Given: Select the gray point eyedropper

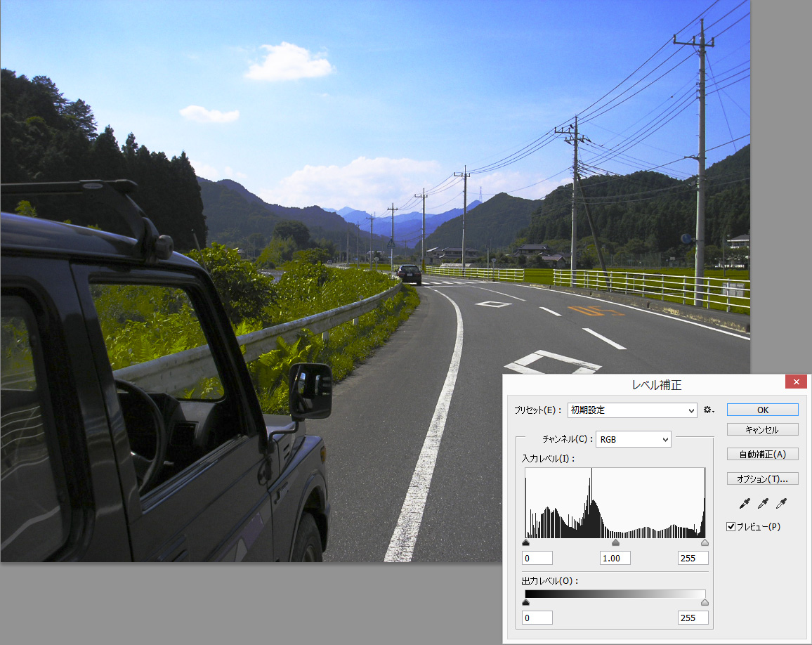Looking at the screenshot, I should (763, 503).
